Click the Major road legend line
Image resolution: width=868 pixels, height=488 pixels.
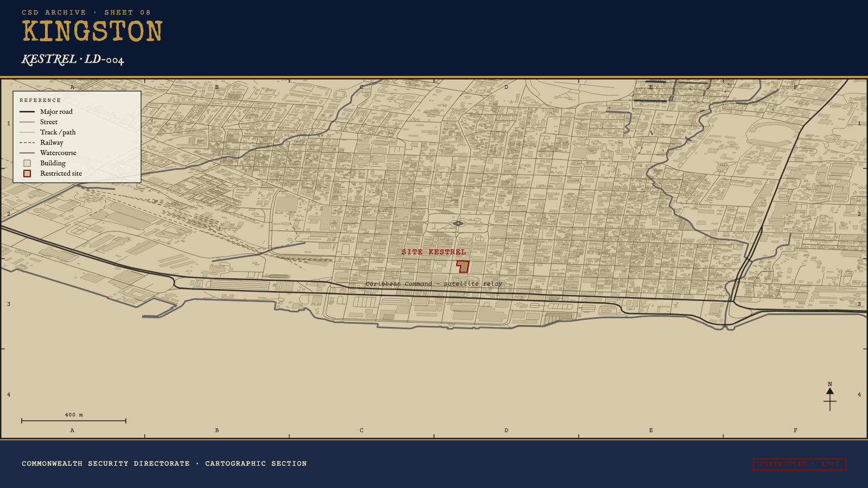[x=27, y=112]
